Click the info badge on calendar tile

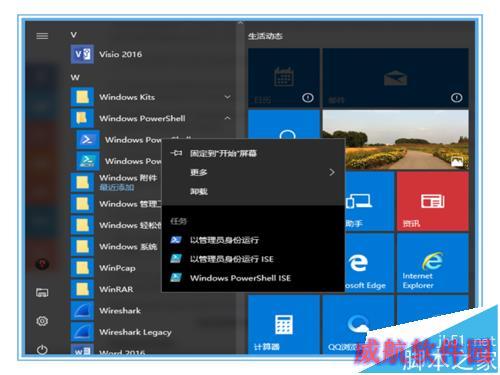[308, 98]
